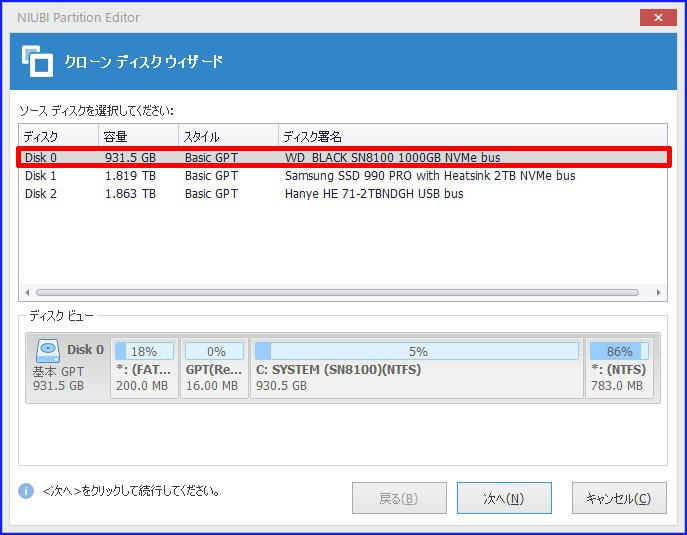The height and width of the screenshot is (535, 687).
Task: Click the 0% usage bar
Action: click(x=214, y=351)
